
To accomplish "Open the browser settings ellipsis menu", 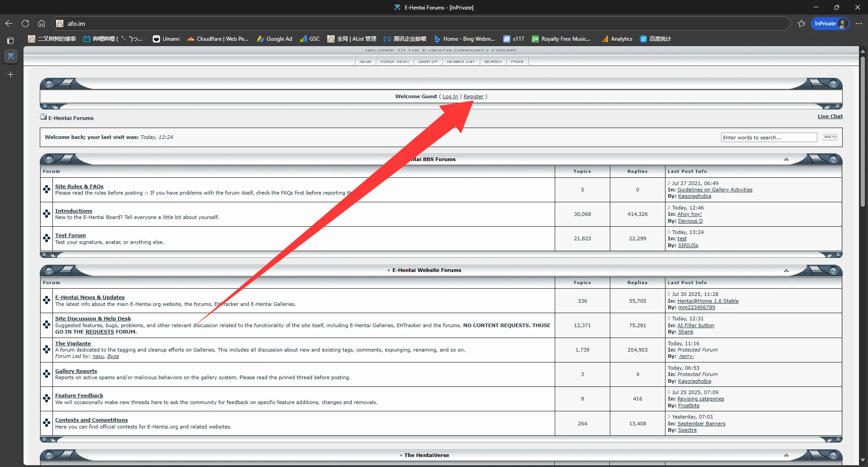I will [x=859, y=24].
